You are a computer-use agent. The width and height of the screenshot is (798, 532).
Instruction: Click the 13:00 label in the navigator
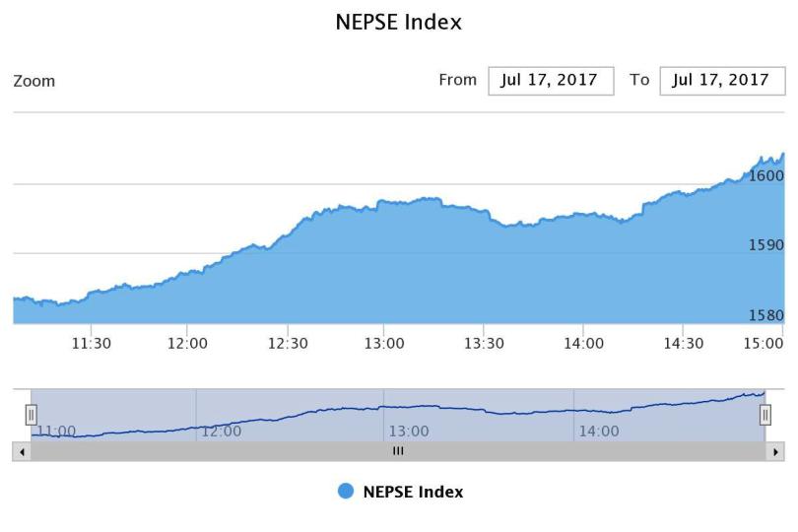coord(409,431)
